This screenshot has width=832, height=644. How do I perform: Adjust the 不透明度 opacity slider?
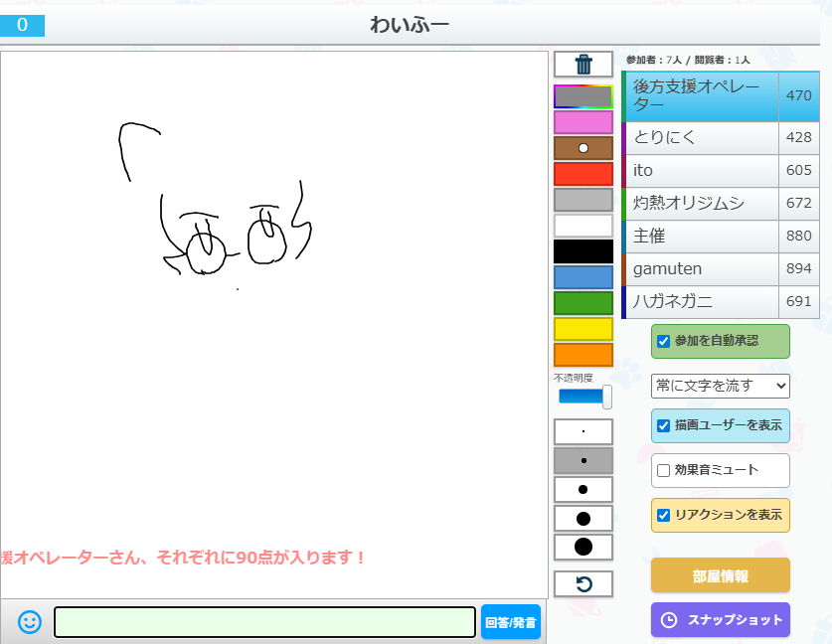click(584, 397)
